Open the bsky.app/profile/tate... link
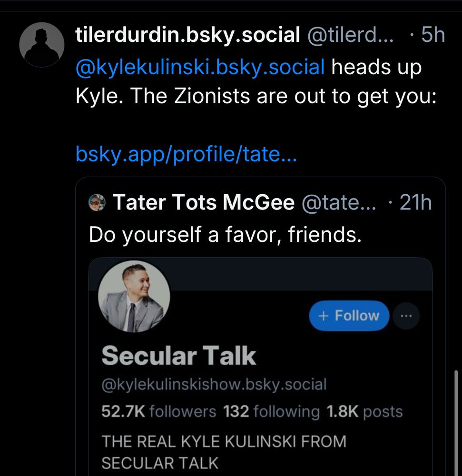 click(186, 154)
